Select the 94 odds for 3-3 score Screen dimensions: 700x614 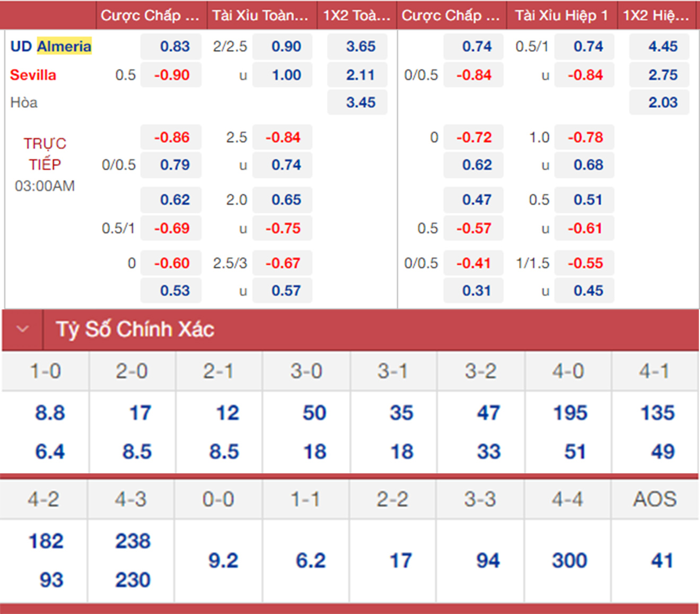tap(487, 560)
